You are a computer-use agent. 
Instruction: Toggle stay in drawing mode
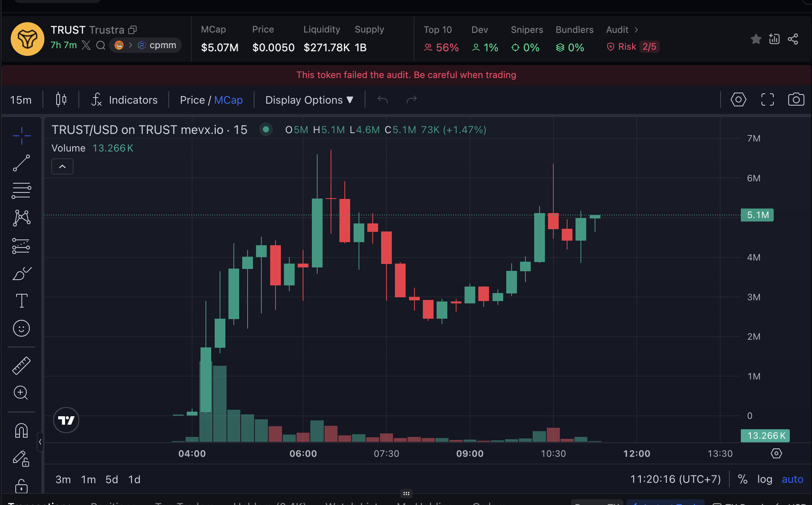(x=21, y=458)
